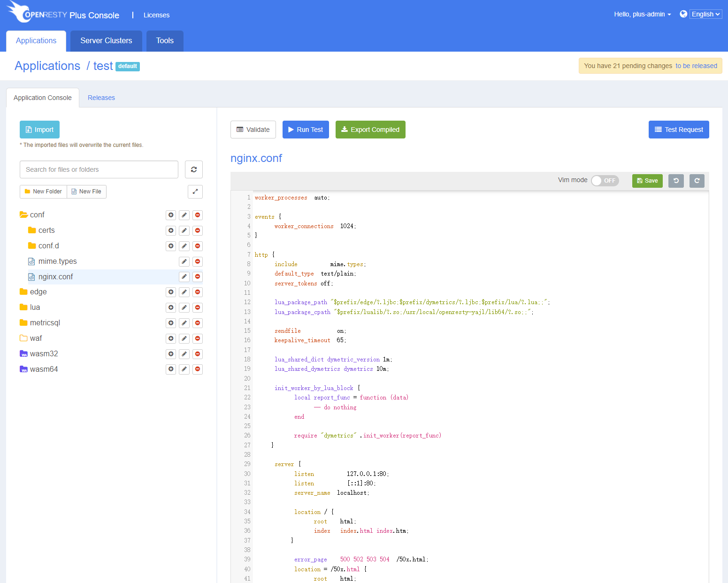Expand file tree panel to fullscreen
The height and width of the screenshot is (583, 728).
[x=195, y=192]
